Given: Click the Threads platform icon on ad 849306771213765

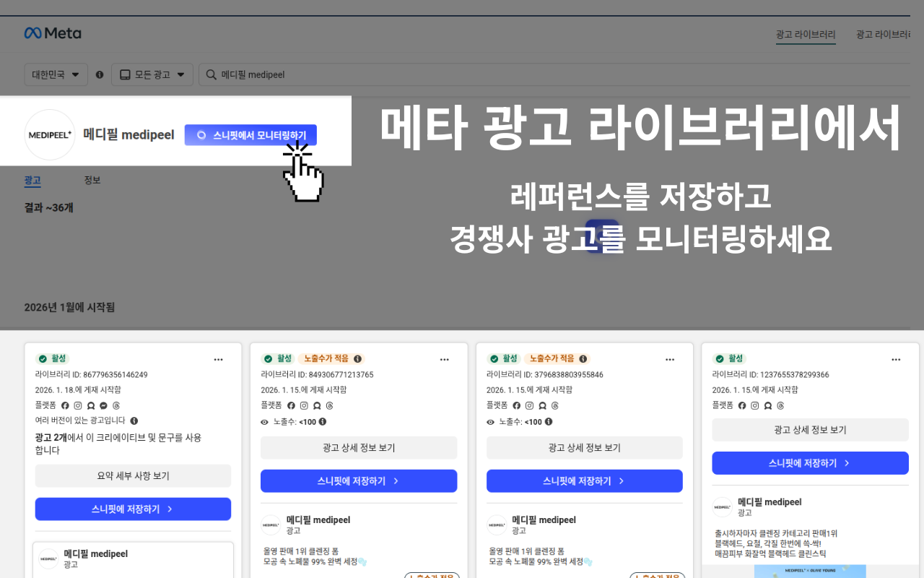Looking at the screenshot, I should (329, 406).
